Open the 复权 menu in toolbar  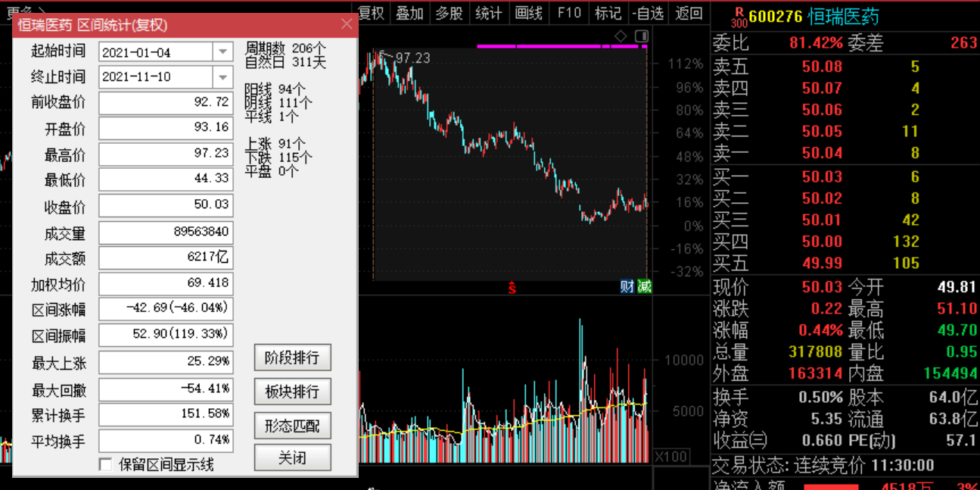click(x=371, y=13)
